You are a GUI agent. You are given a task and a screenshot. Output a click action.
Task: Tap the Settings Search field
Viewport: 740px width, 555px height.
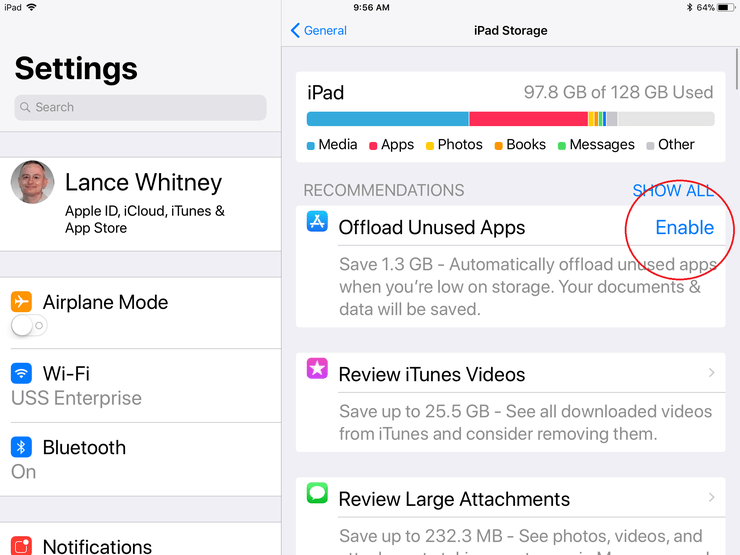tap(141, 107)
